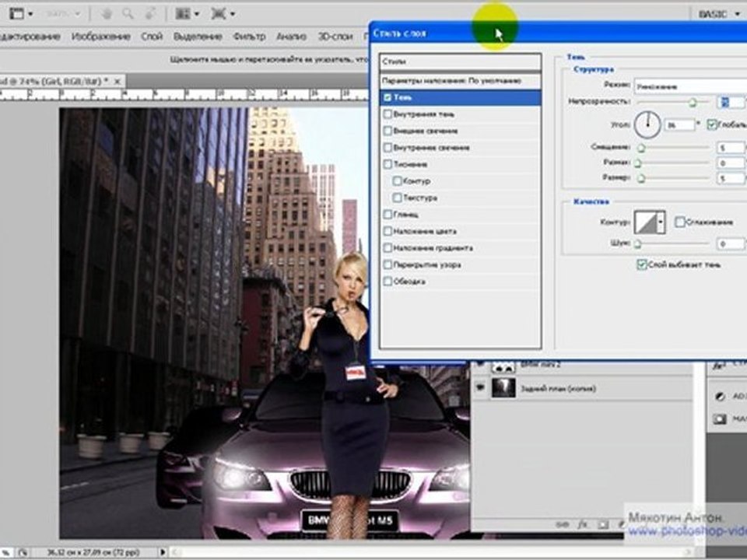The width and height of the screenshot is (747, 560).
Task: Select Параметры наложения: По умолчанию
Action: [460, 81]
